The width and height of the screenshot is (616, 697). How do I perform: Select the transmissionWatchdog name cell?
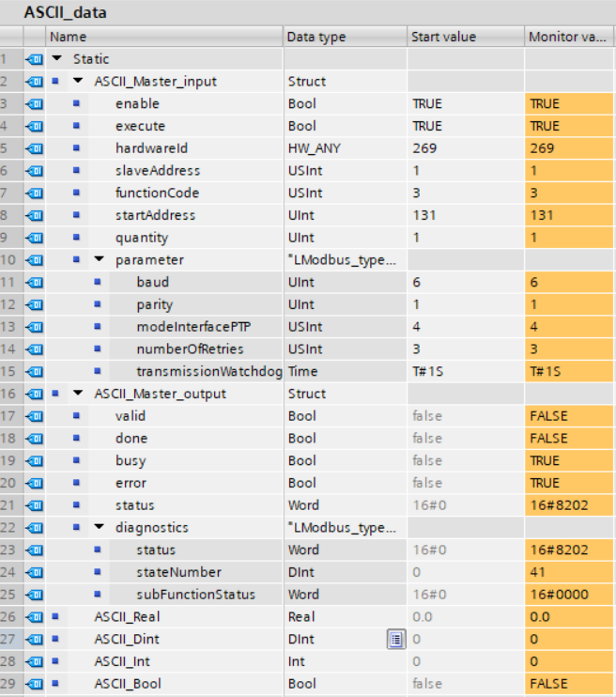coord(208,371)
